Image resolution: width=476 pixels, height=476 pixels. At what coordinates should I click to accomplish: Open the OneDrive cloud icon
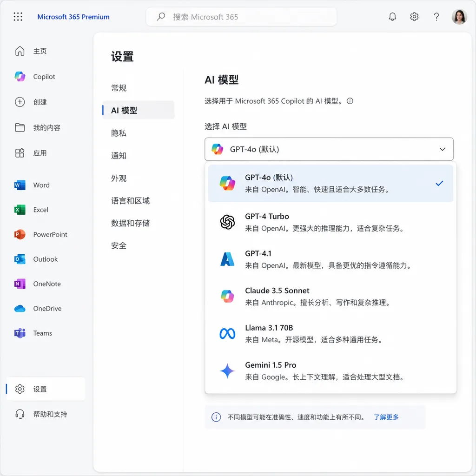pos(20,309)
